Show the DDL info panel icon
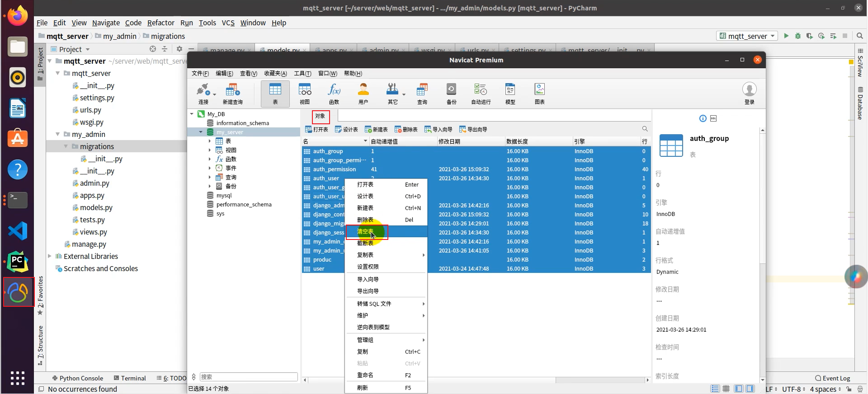The image size is (868, 394). click(713, 118)
